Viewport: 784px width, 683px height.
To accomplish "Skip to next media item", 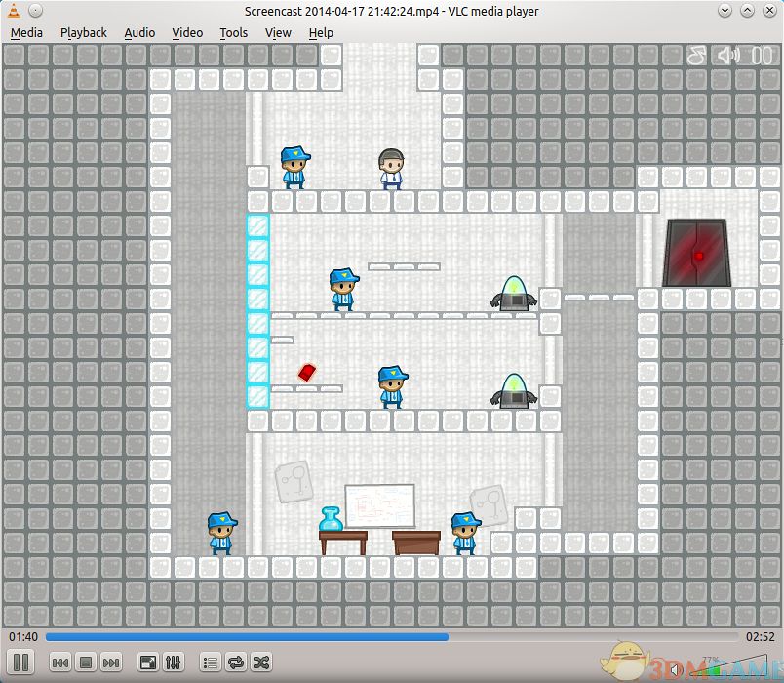I will coord(111,663).
